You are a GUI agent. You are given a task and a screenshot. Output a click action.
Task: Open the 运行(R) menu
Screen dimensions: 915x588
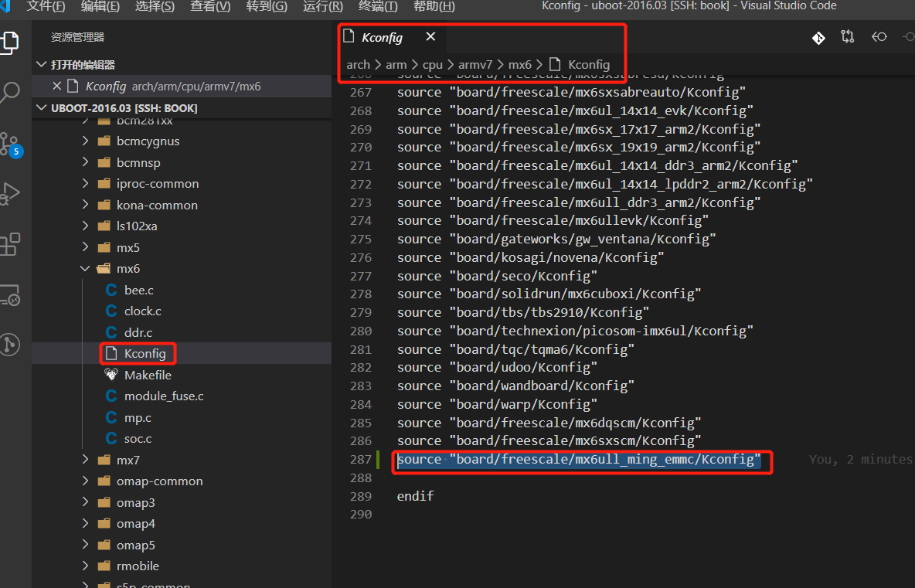323,6
